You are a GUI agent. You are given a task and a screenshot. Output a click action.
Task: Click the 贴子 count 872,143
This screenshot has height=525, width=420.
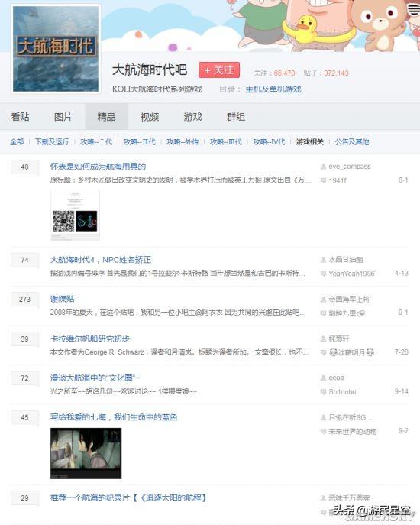(x=336, y=73)
